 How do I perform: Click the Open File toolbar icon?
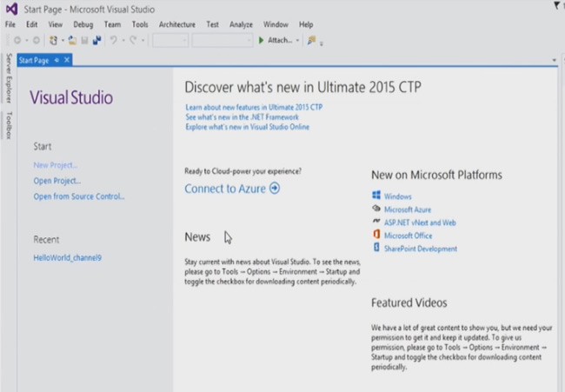coord(72,40)
